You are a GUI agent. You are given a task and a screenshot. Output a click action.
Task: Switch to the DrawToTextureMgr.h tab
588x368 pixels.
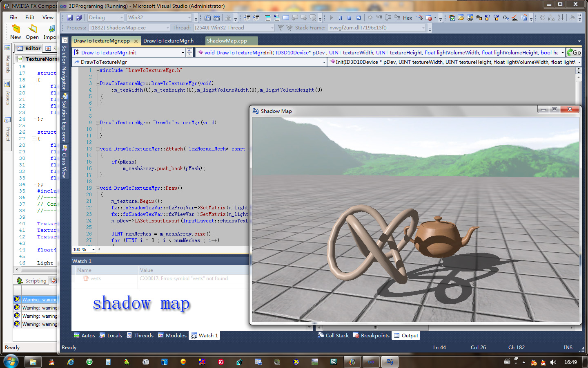tap(168, 41)
